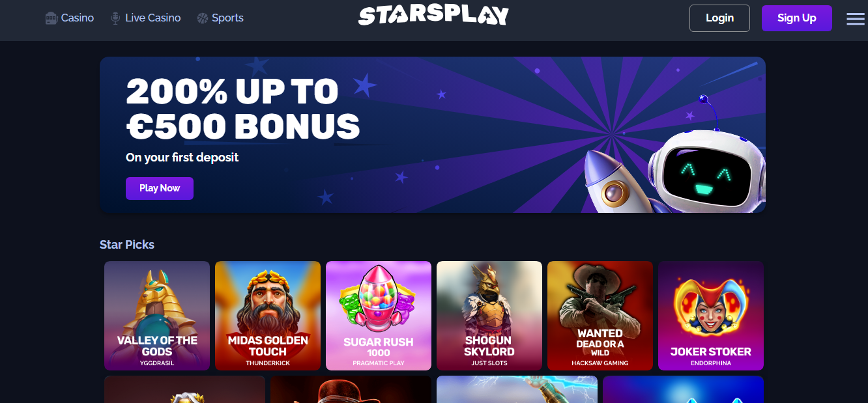Click the Login button
Image resolution: width=868 pixels, height=403 pixels.
click(x=719, y=18)
